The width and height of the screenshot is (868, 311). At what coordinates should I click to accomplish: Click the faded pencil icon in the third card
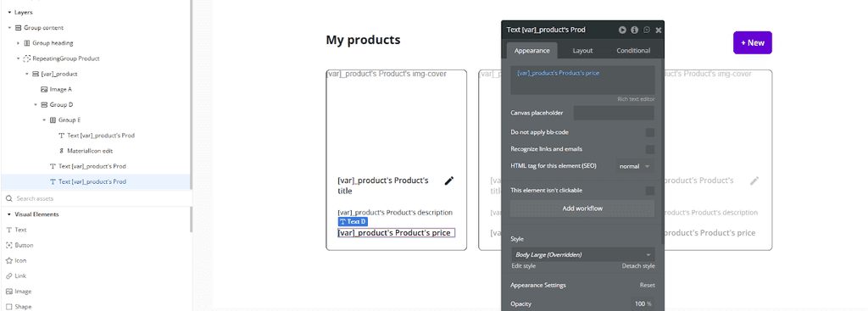click(x=754, y=180)
